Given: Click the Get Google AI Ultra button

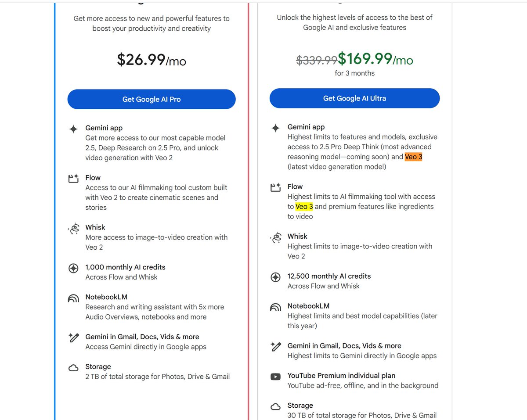Looking at the screenshot, I should pos(354,98).
